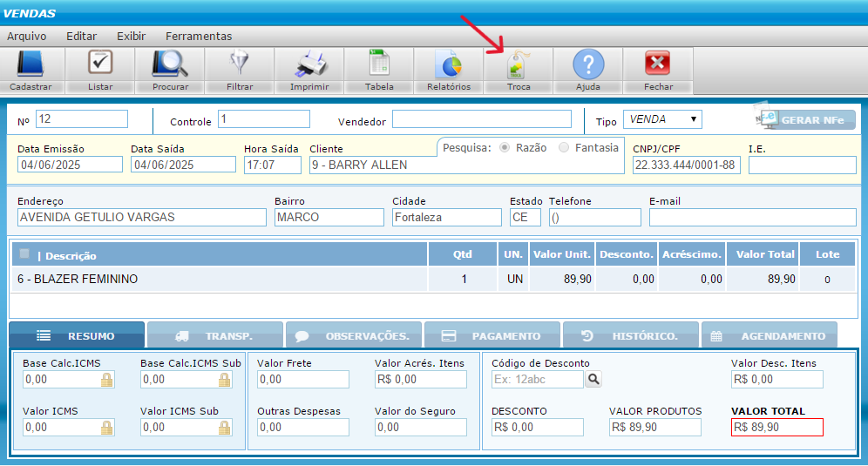868x466 pixels.
Task: Search discount code with magnifier icon
Action: coord(593,379)
